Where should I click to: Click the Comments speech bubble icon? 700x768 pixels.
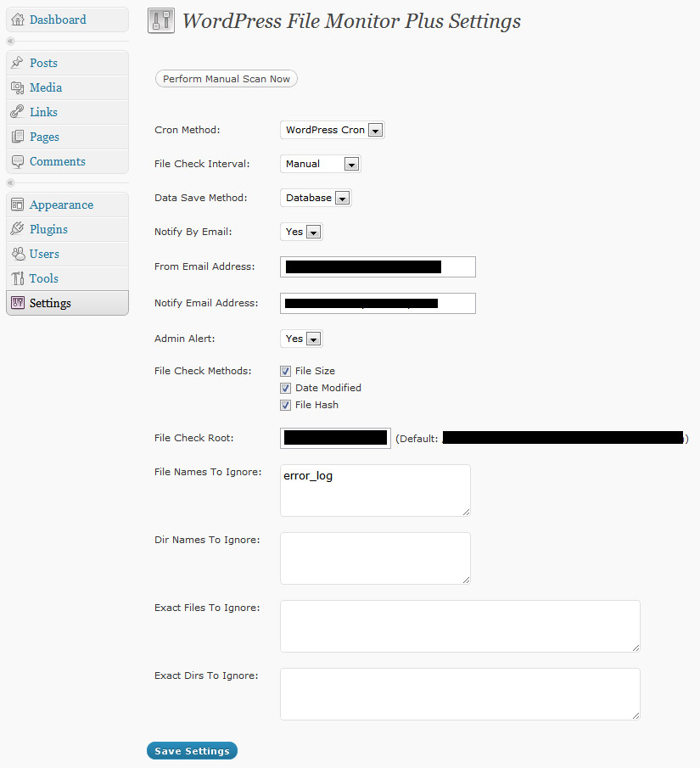[x=18, y=161]
